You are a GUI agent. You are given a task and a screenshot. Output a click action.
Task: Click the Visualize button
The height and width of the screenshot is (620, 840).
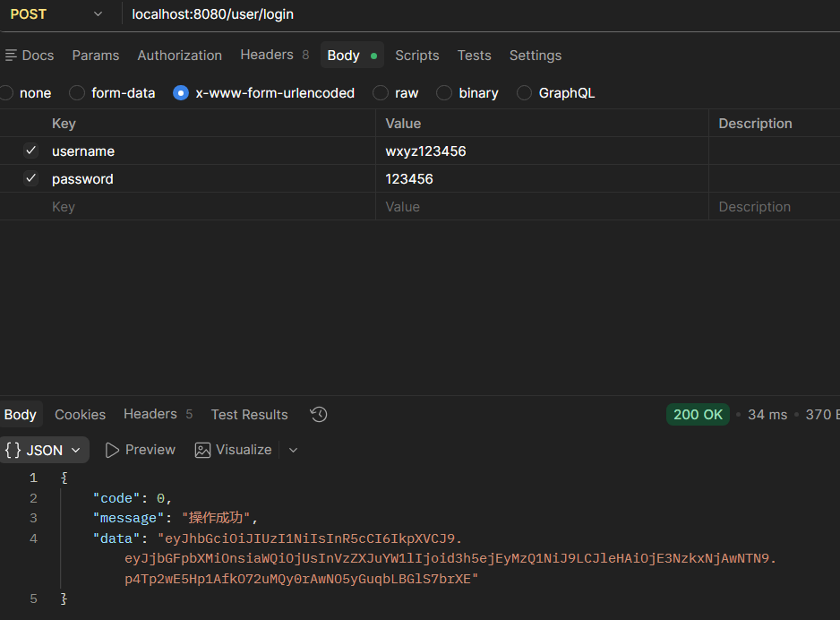233,450
